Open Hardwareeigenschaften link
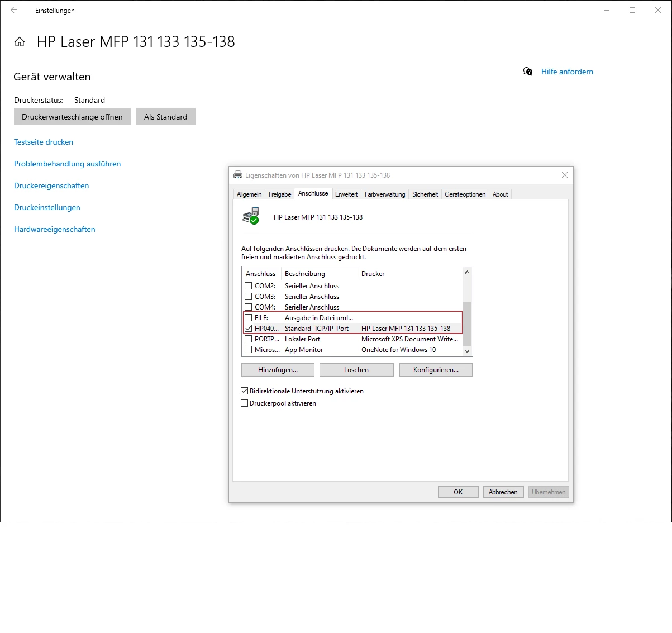This screenshot has width=672, height=633. 55,229
